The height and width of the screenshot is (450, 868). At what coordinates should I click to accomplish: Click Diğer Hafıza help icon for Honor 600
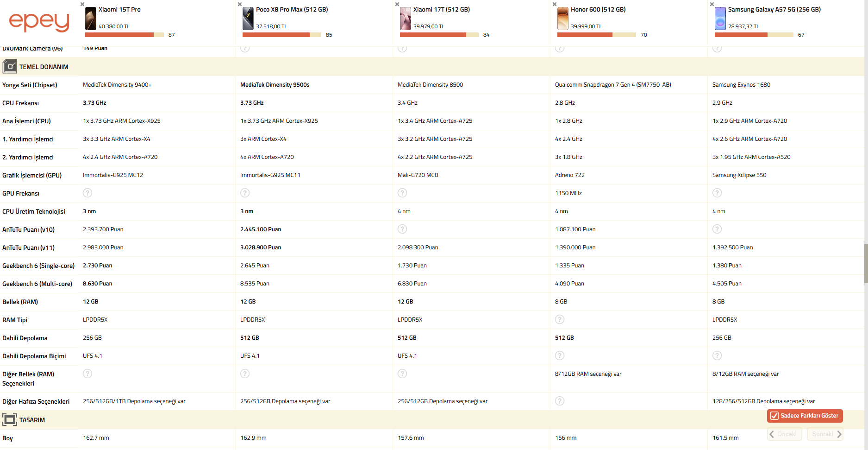coord(560,401)
